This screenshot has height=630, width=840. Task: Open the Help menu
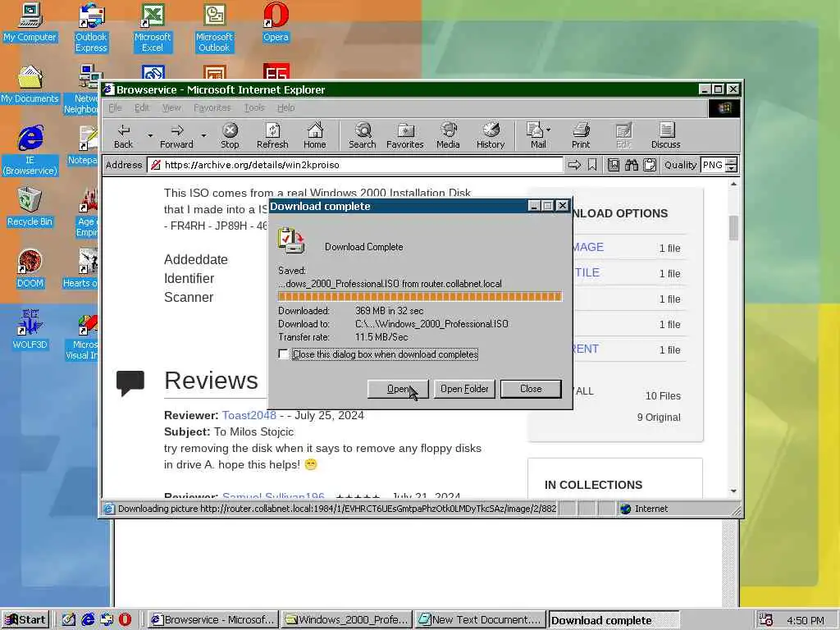pyautogui.click(x=286, y=107)
